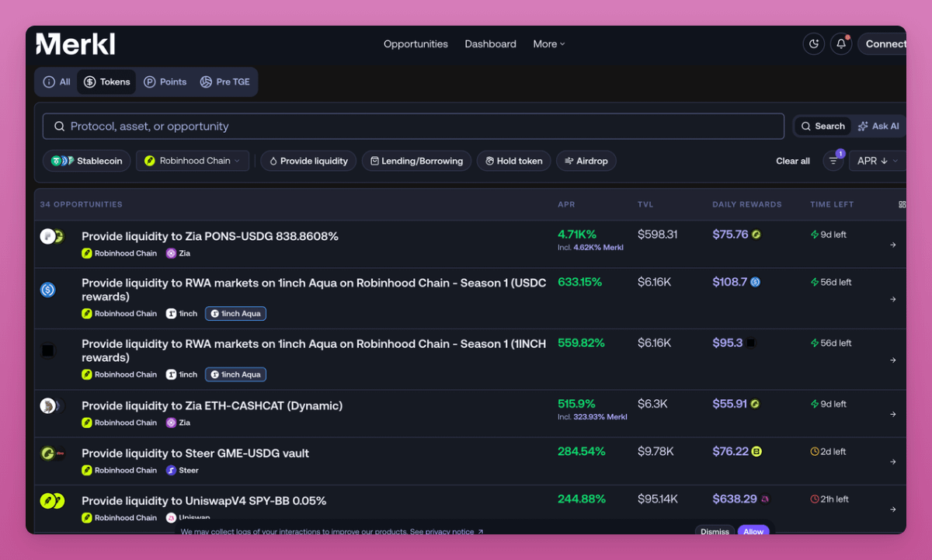Open 1inch Aqua 1INCH rewards opportunity
932x560 pixels.
pyautogui.click(x=314, y=350)
